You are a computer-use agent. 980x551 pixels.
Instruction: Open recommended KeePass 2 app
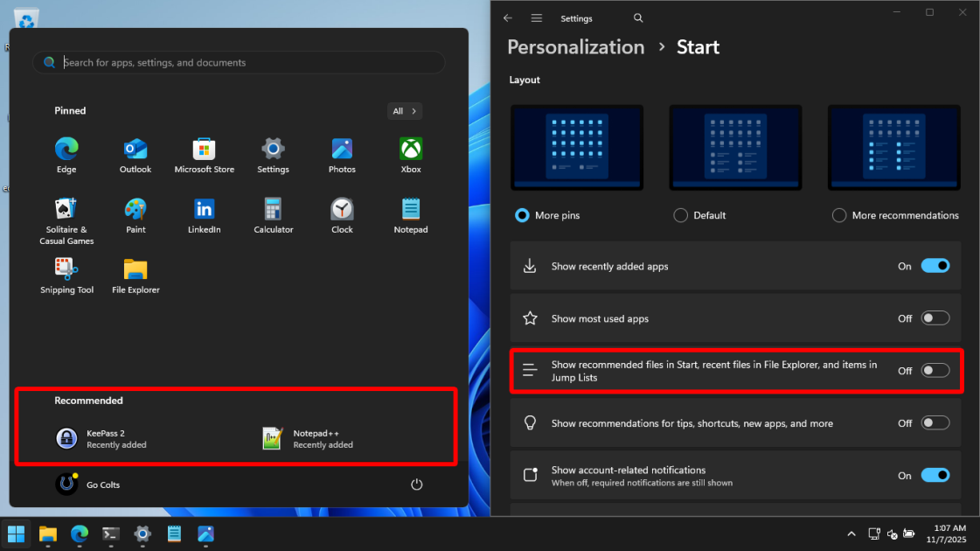click(x=100, y=438)
